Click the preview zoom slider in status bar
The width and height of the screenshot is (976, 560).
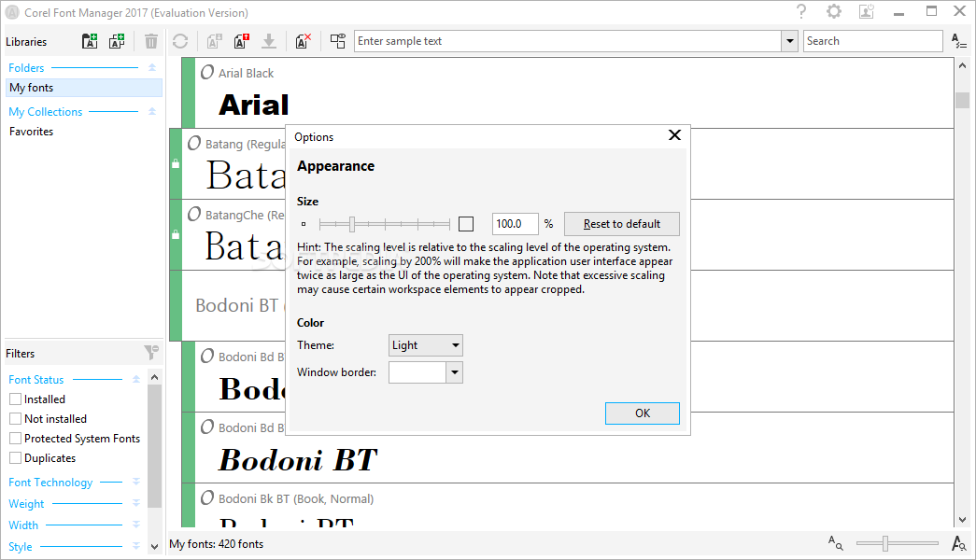[x=884, y=543]
